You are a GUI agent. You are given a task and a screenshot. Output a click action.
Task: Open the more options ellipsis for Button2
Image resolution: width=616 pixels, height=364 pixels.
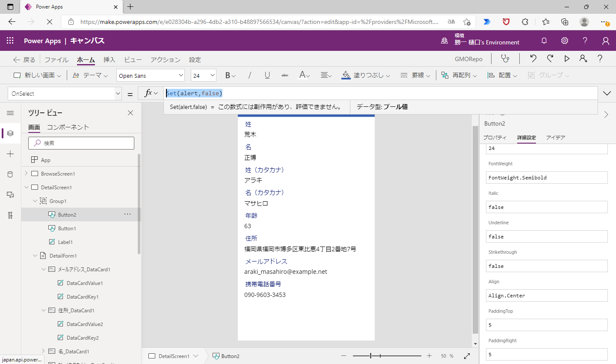click(x=127, y=214)
